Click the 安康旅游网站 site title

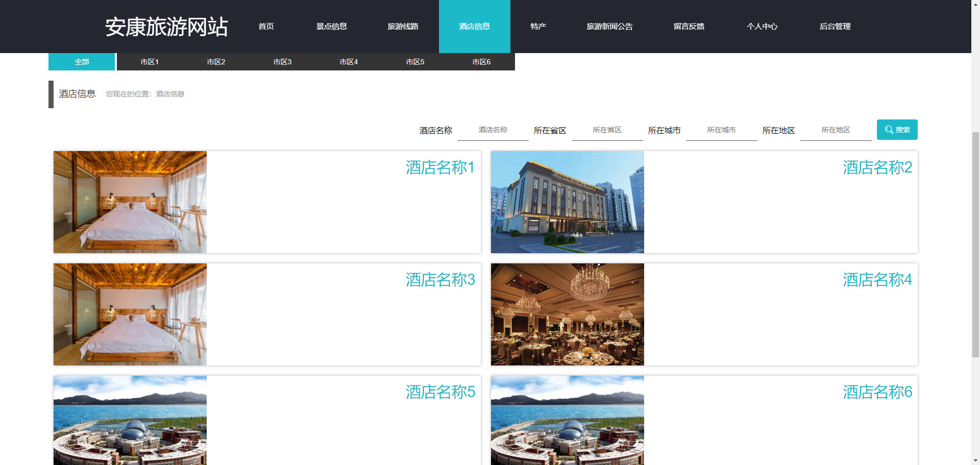point(166,27)
